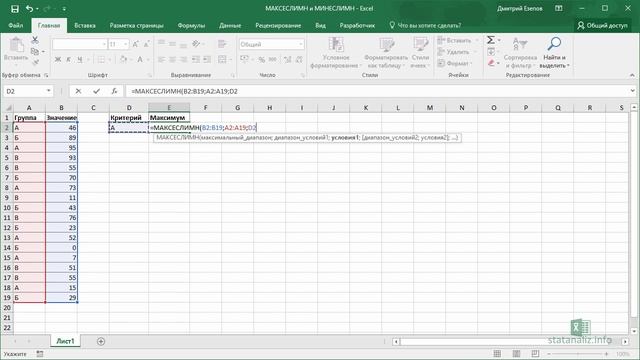Viewport: 640px width, 360px height.
Task: Open Sort and Filter (Сортировка и фильтр)
Action: [x=520, y=53]
